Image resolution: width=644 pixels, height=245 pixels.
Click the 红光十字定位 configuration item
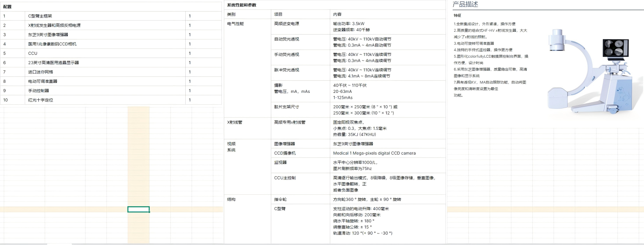click(x=40, y=100)
